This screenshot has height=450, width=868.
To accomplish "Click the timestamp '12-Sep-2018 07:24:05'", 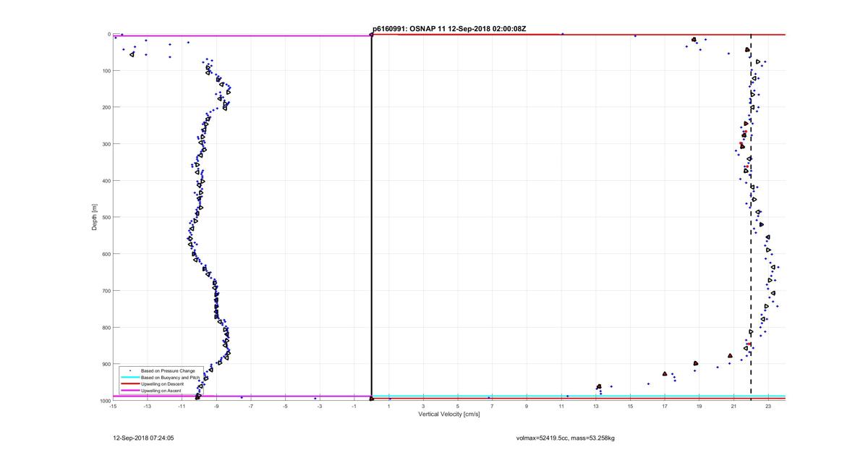I will (x=143, y=438).
